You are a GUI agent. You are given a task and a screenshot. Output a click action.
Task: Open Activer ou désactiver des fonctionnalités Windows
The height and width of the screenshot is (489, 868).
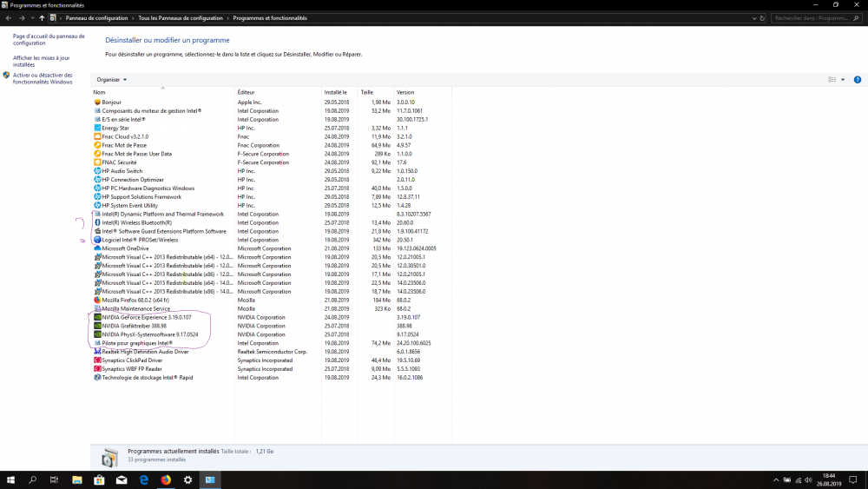[x=43, y=78]
